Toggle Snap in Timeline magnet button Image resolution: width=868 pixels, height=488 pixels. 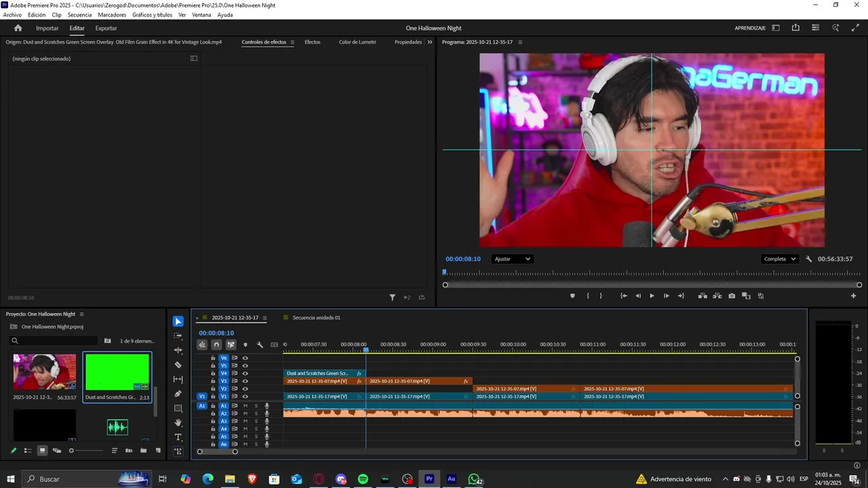(x=216, y=344)
